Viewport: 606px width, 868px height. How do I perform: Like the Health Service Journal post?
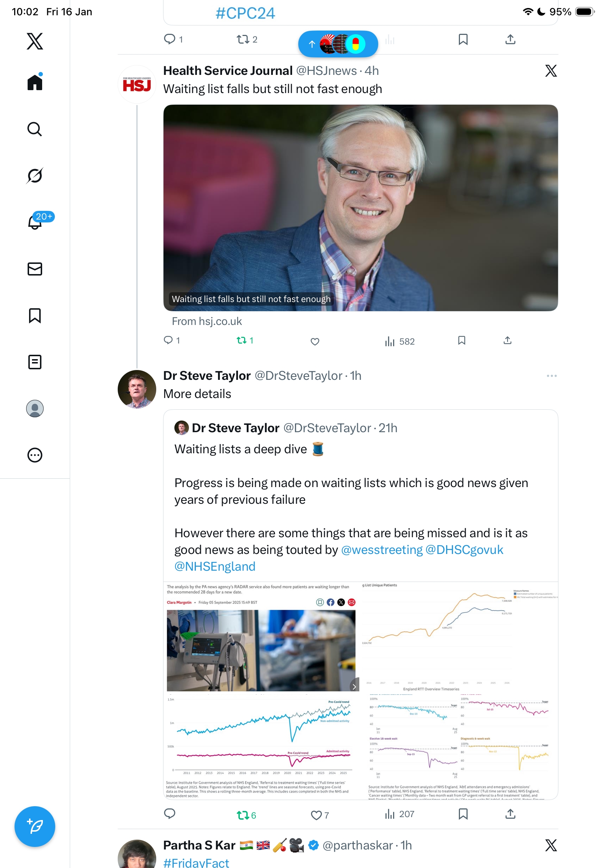(x=315, y=341)
